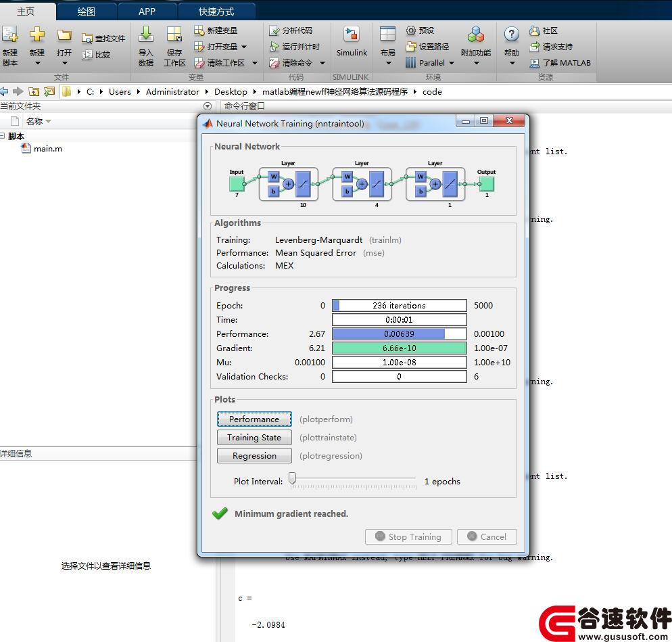Image resolution: width=672 pixels, height=642 pixels.
Task: Click the Layout (布局) icon
Action: (x=387, y=35)
